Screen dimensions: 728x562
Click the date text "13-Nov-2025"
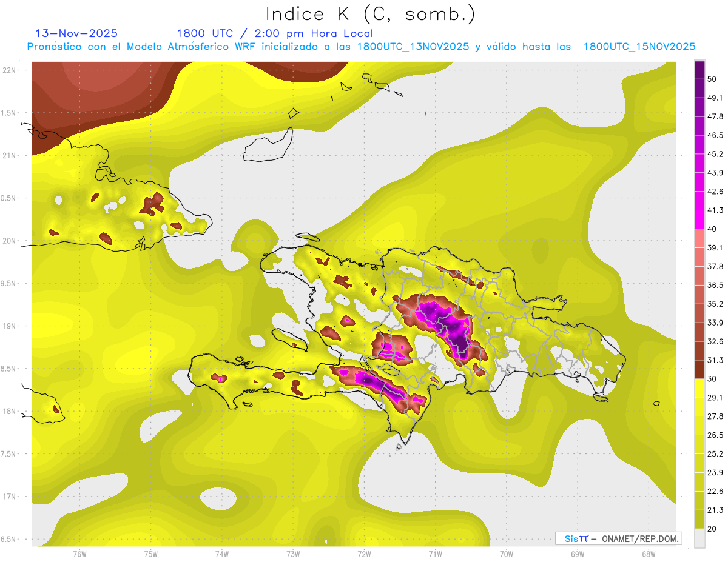pyautogui.click(x=76, y=33)
